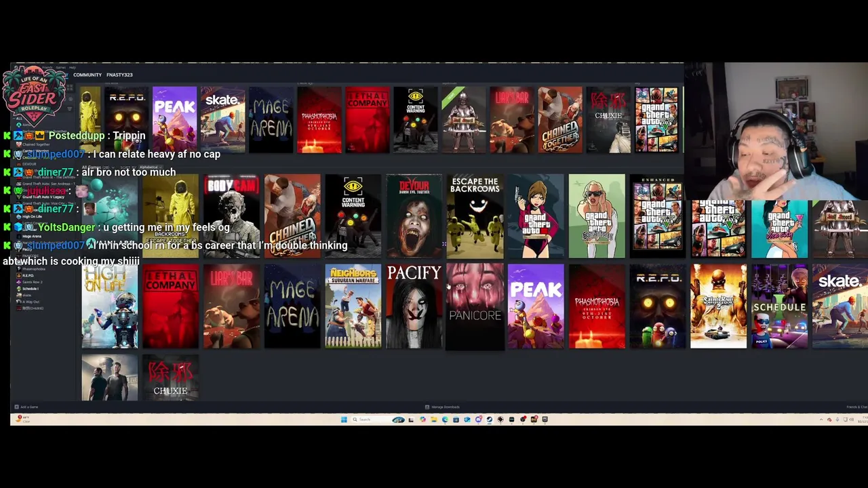This screenshot has width=868, height=488.
Task: Select Liar's Bar in the All Games grid
Action: [x=231, y=306]
